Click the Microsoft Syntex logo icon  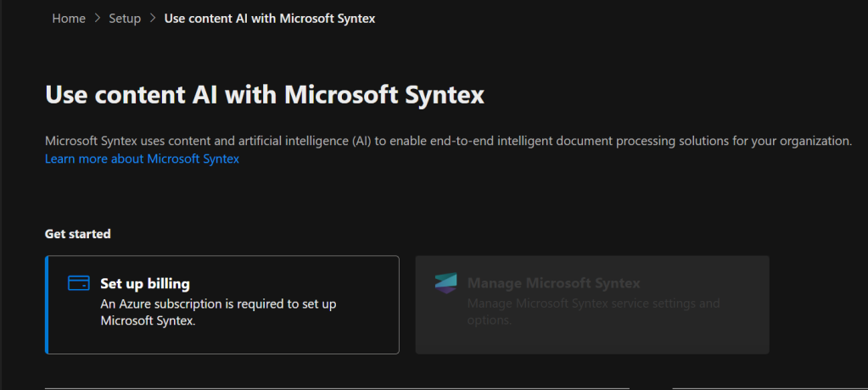click(x=445, y=283)
